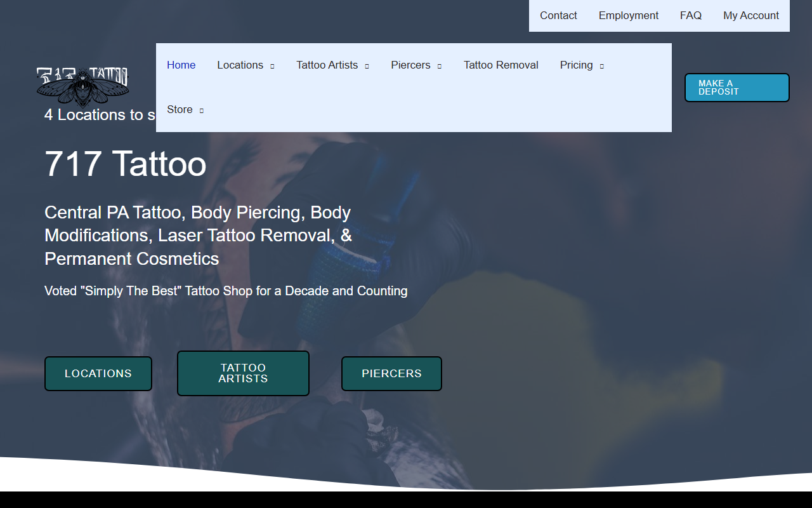Open the FAQ link
812x508 pixels.
[691, 16]
